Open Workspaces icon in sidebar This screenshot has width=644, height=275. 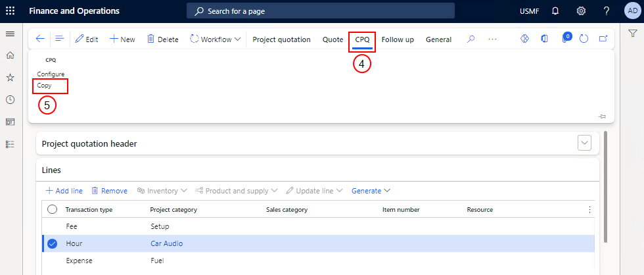(x=10, y=122)
